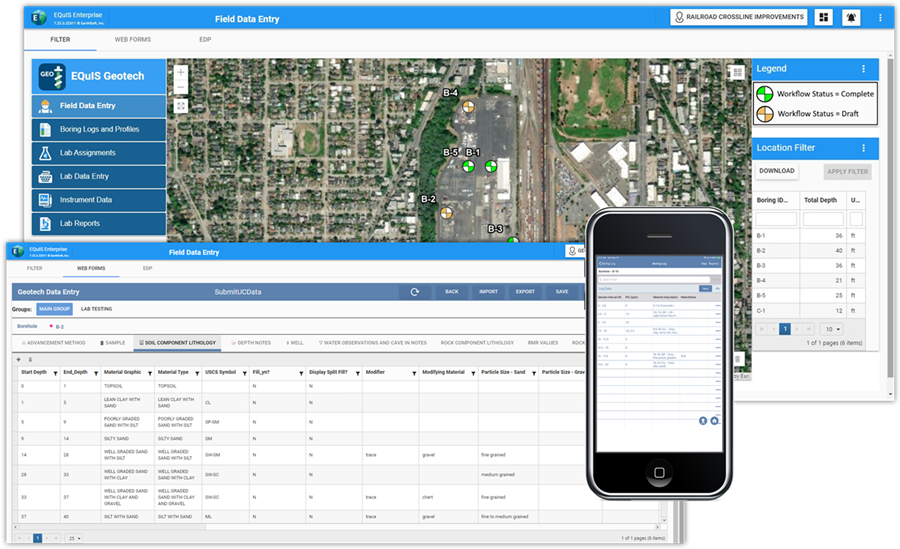Zoom in on the map
Image resolution: width=900 pixels, height=549 pixels.
(x=181, y=72)
